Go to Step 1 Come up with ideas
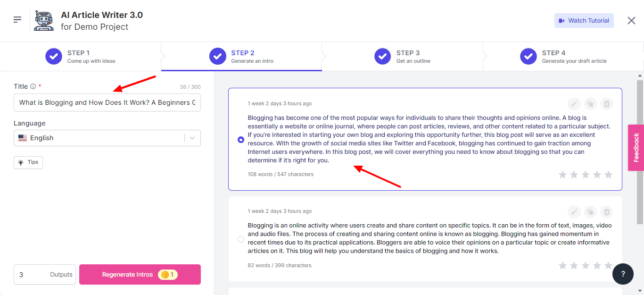Screen dimensions: 644x295 [80, 57]
